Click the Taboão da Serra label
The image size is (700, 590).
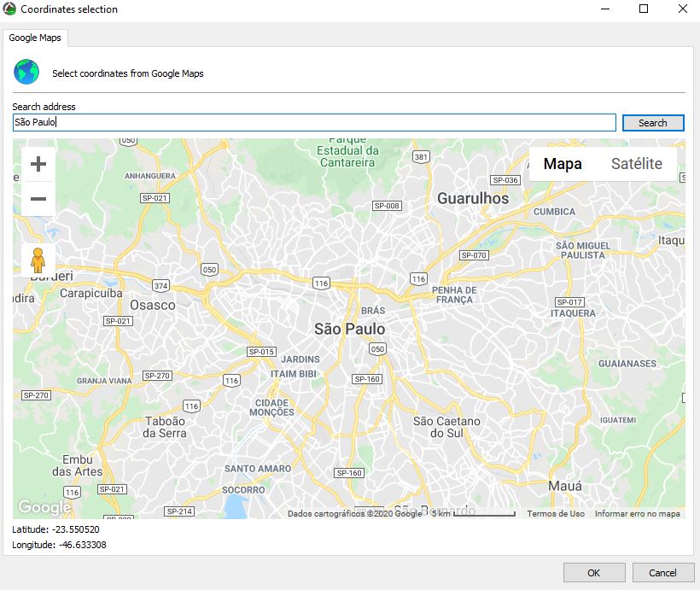point(165,427)
